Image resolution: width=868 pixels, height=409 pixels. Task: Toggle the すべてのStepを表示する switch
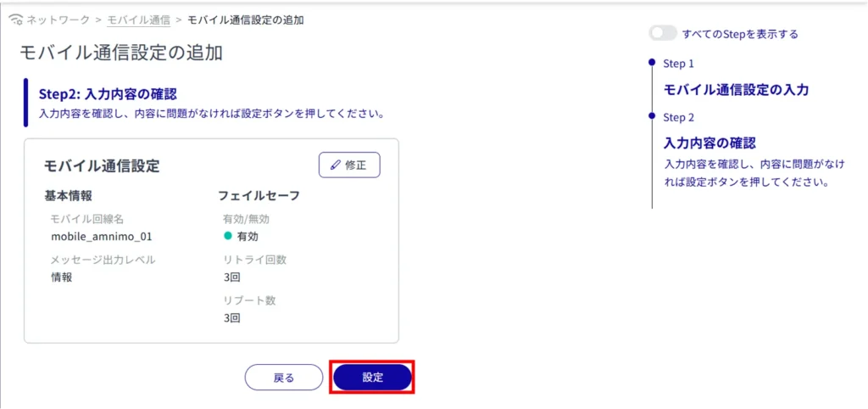(663, 34)
